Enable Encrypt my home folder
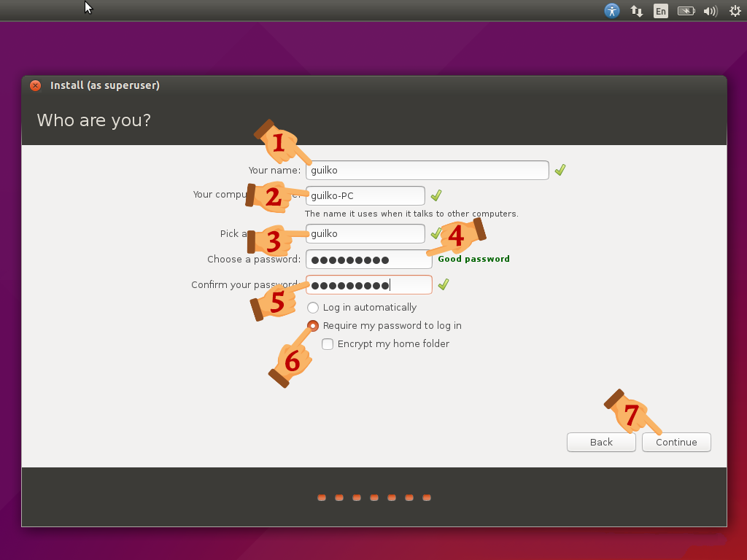 point(328,343)
